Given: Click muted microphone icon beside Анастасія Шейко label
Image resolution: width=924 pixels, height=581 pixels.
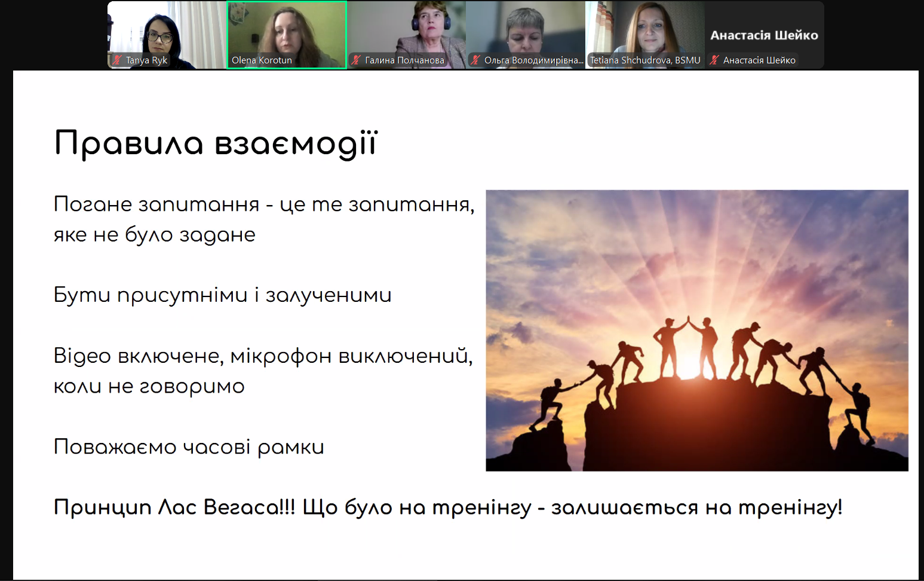Looking at the screenshot, I should tap(714, 60).
